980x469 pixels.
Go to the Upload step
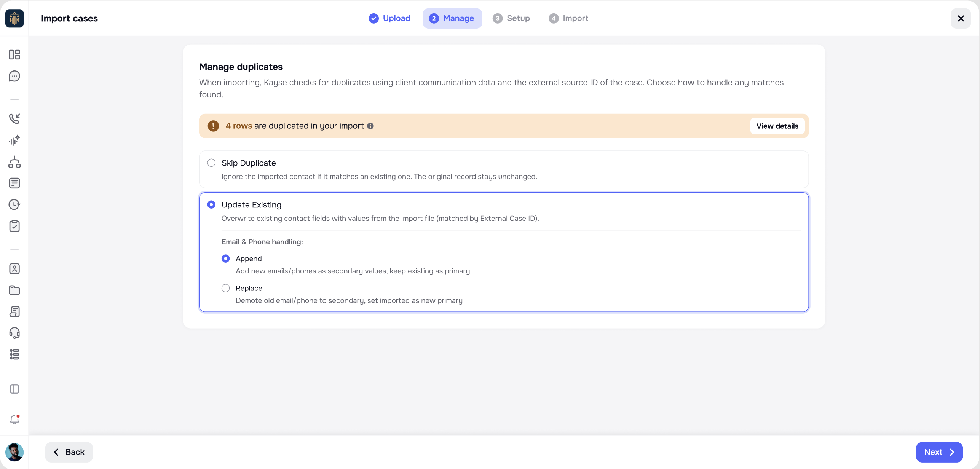tap(389, 18)
